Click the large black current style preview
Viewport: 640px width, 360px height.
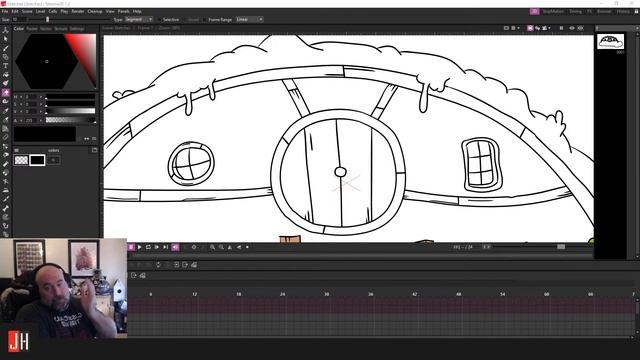(45, 134)
